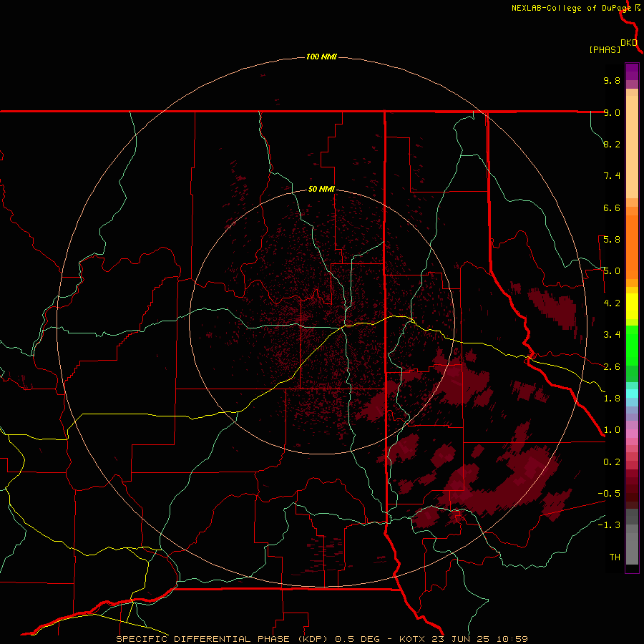This screenshot has width=644, height=644.
Task: Click the 1.0 legend value
Action: 612,430
